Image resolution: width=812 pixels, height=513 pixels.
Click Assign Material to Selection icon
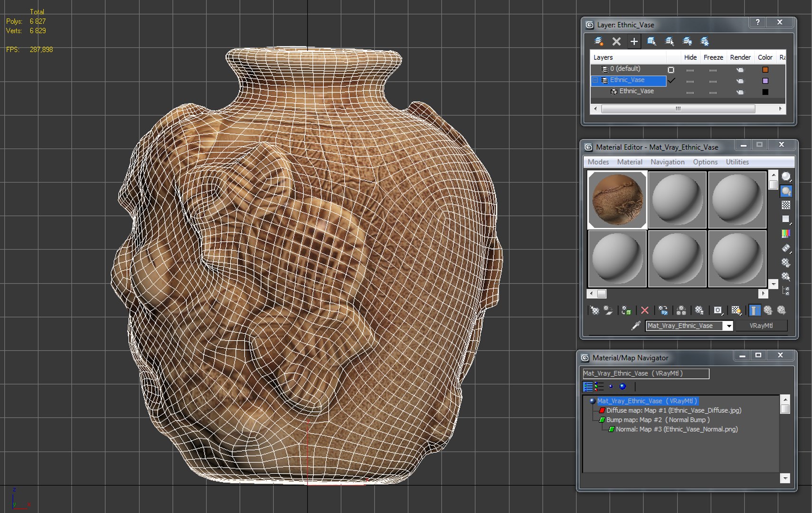(626, 310)
